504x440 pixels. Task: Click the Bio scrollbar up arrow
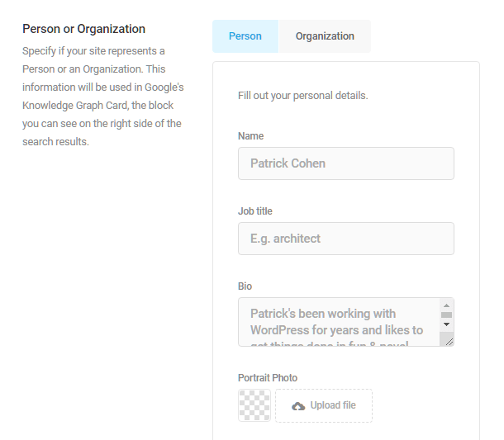click(x=446, y=305)
